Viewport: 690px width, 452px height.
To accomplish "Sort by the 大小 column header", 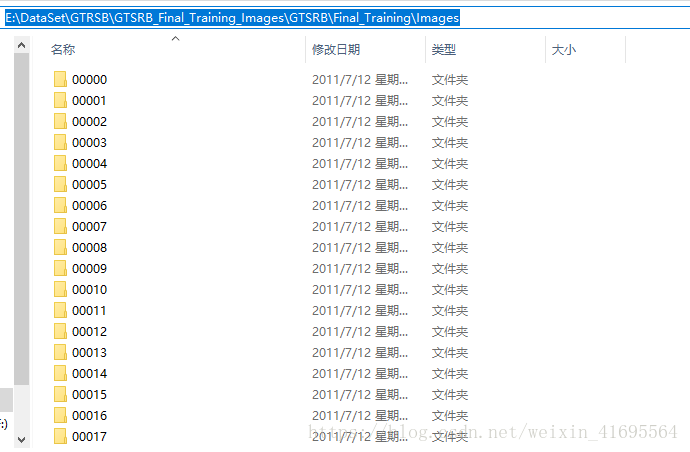I will click(564, 49).
